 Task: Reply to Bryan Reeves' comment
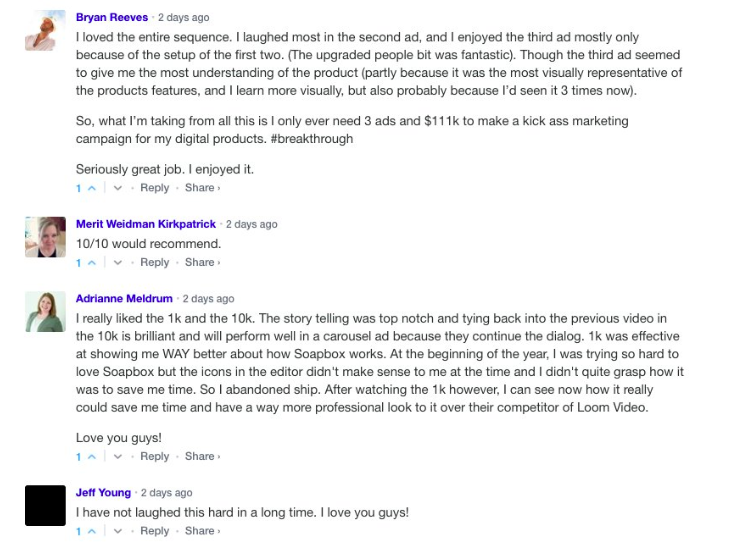(x=154, y=188)
